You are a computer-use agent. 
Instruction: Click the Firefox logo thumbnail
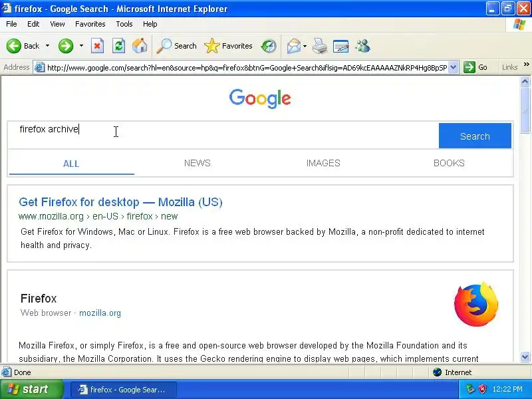(x=475, y=304)
